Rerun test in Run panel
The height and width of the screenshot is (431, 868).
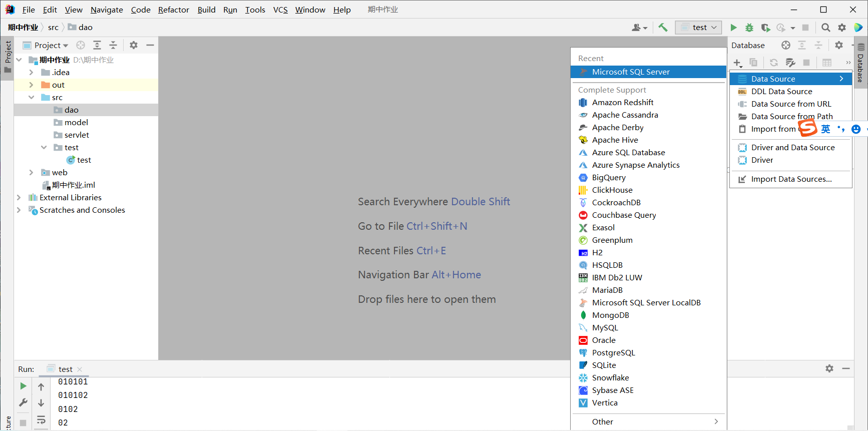click(x=23, y=386)
